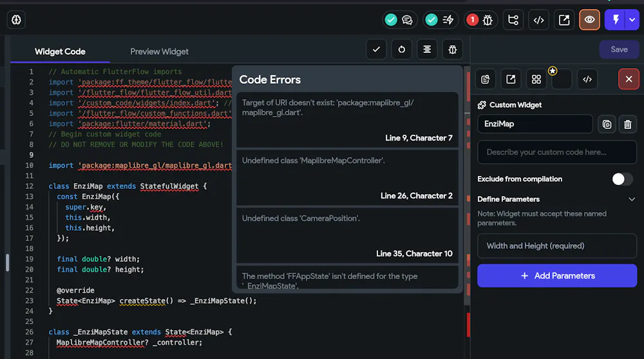Click the duplicate EnziMap widget icon
644x359 pixels.
tap(607, 124)
